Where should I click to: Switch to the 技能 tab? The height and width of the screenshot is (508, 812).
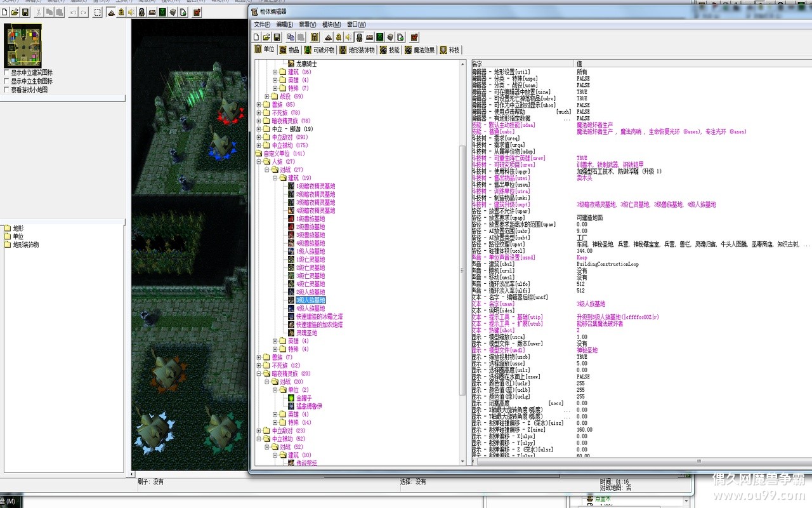(390, 50)
